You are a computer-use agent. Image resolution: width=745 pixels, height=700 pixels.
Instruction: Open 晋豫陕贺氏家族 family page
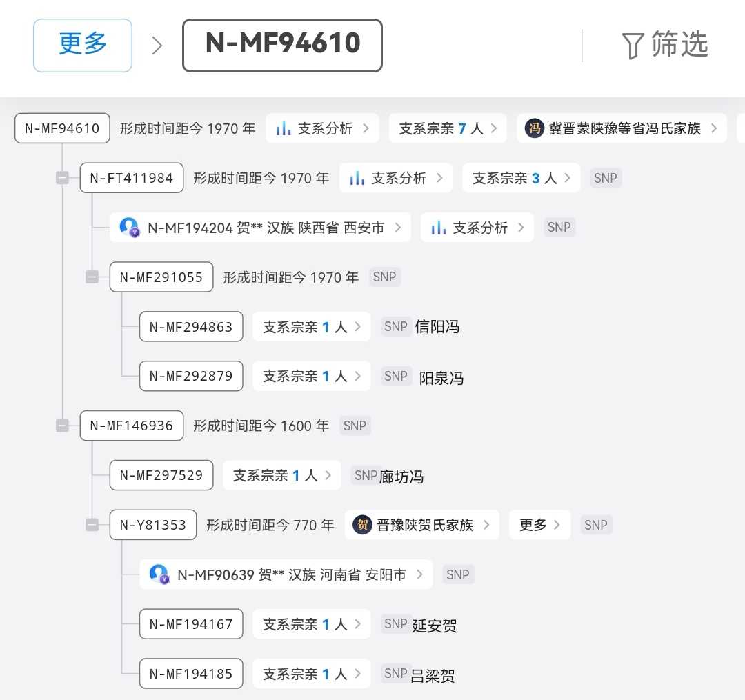[x=421, y=525]
